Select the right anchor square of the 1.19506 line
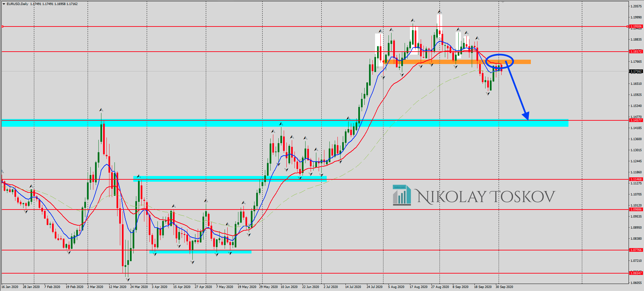The image size is (644, 291). click(x=628, y=26)
